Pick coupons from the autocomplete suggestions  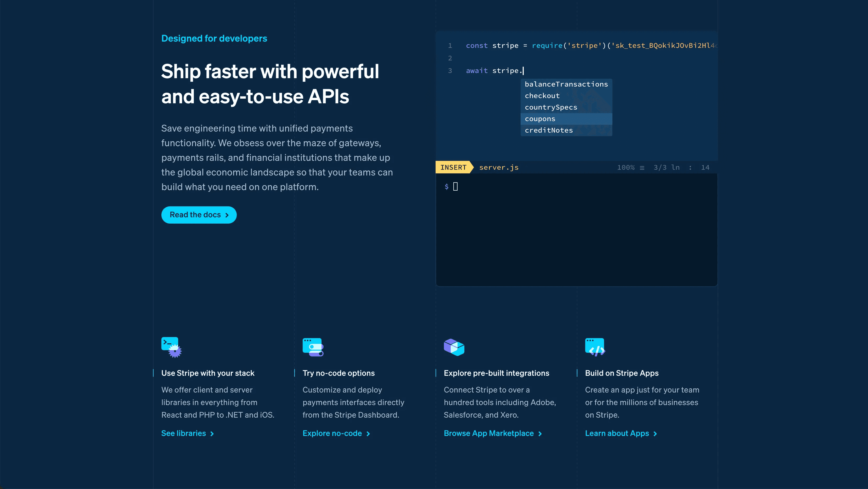[566, 119]
